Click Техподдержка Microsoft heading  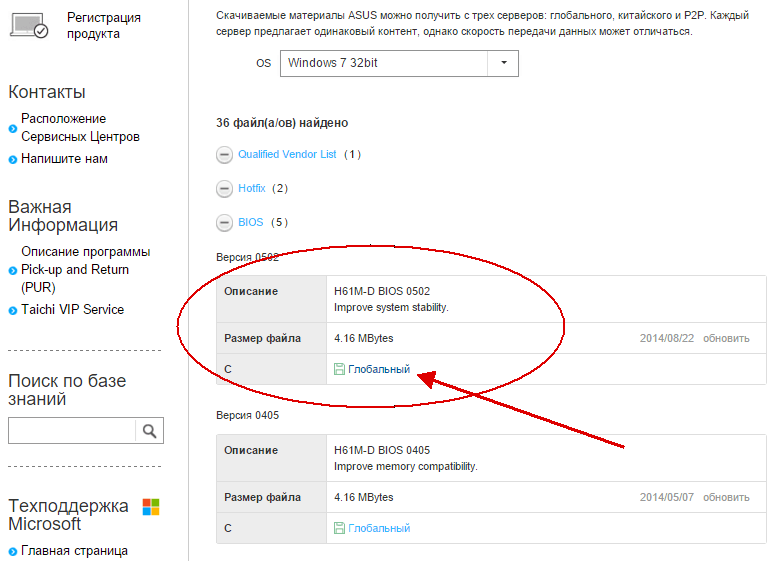click(x=68, y=514)
